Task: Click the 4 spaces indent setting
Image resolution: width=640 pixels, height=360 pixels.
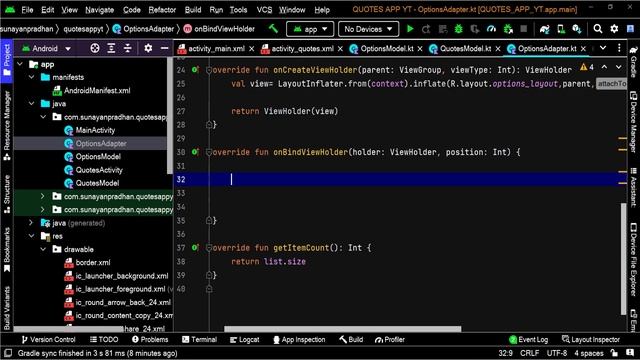Action: pyautogui.click(x=589, y=353)
